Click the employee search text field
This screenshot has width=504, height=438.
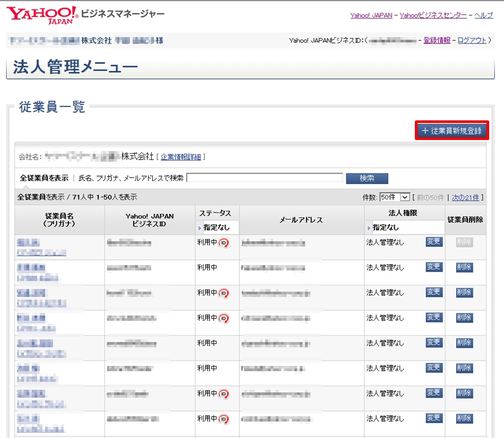coord(264,178)
